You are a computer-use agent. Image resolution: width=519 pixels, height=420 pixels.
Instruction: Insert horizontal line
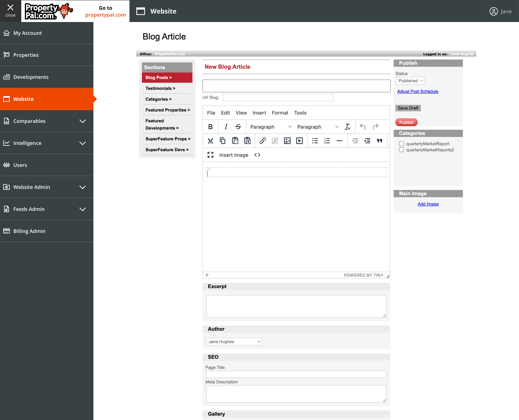(340, 141)
